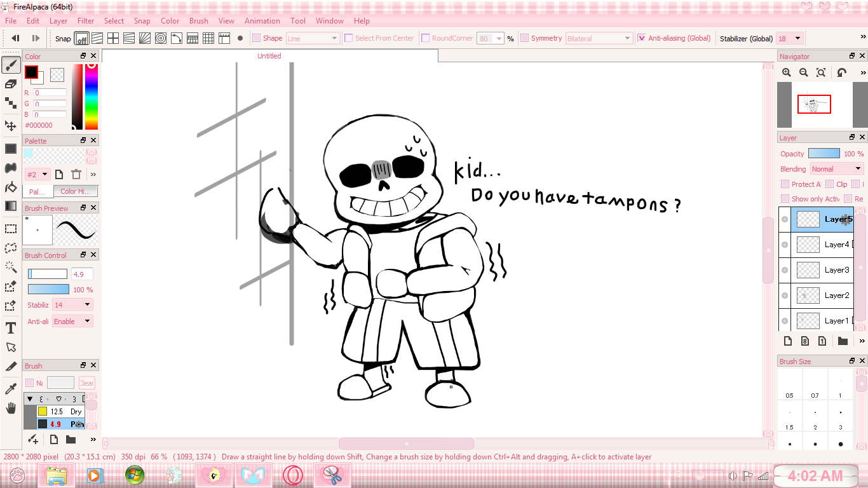Tick the Shape checkbox
The height and width of the screenshot is (488, 868).
(x=257, y=38)
